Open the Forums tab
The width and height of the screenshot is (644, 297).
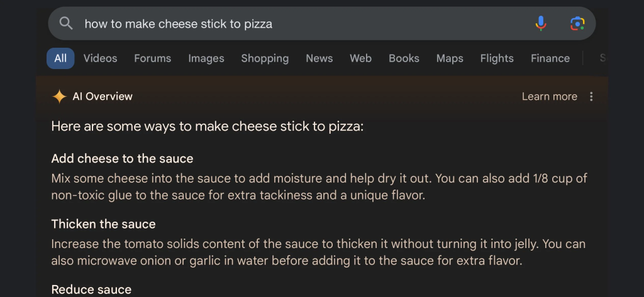(152, 58)
